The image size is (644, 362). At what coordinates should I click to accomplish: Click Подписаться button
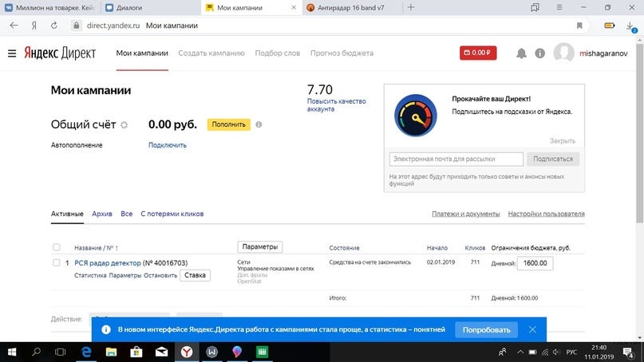pyautogui.click(x=553, y=159)
